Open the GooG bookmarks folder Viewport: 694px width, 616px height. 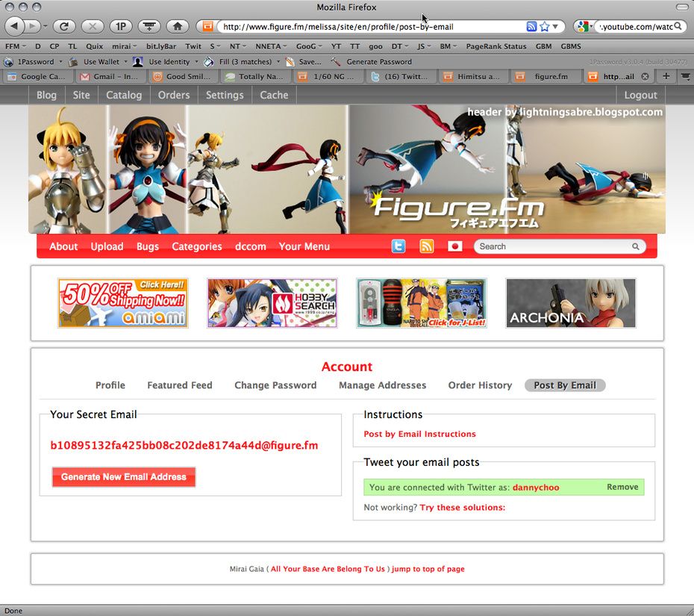tap(309, 46)
